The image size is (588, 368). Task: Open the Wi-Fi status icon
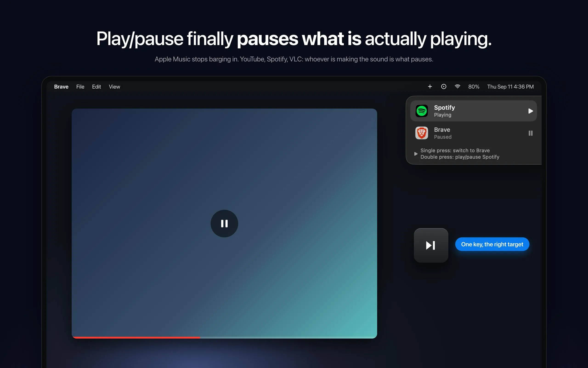tap(458, 87)
